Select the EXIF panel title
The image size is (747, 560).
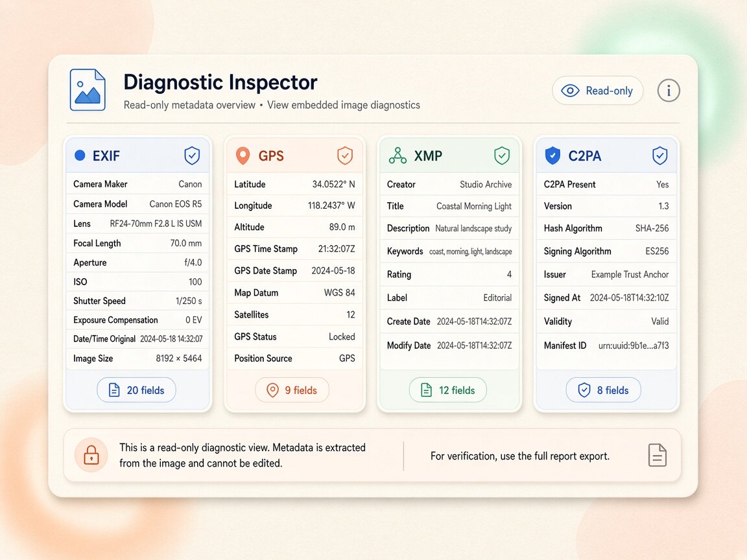[106, 156]
